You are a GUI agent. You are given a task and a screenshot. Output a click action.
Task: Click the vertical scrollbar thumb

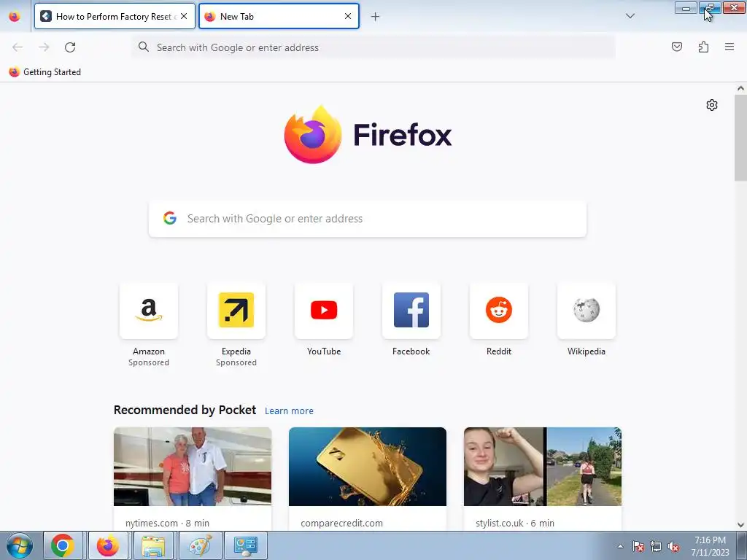point(740,138)
